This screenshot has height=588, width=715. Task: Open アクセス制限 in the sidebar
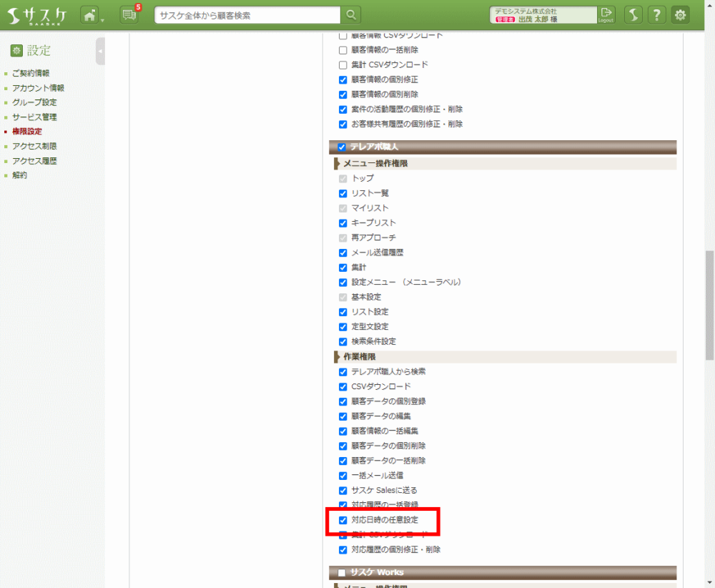(34, 146)
